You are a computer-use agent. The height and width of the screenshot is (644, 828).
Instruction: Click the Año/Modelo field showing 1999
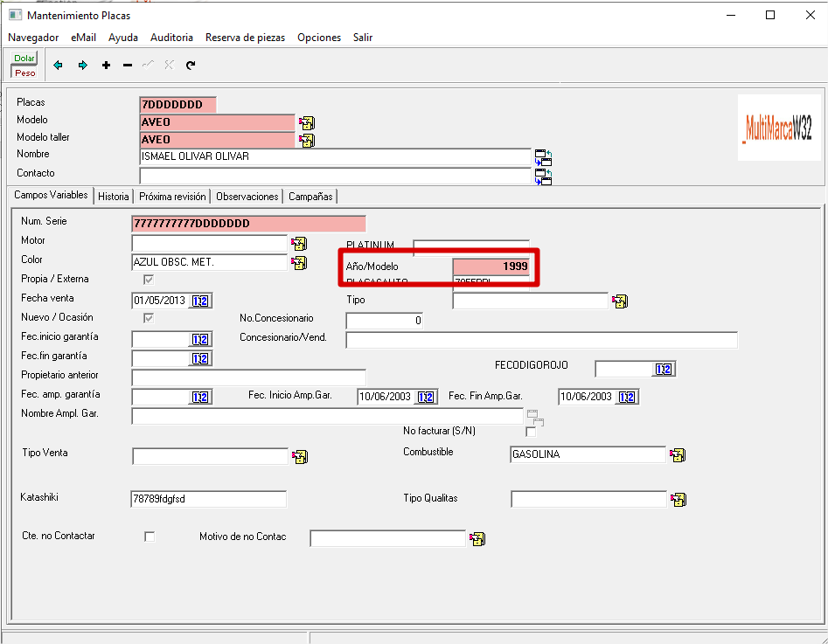click(491, 266)
